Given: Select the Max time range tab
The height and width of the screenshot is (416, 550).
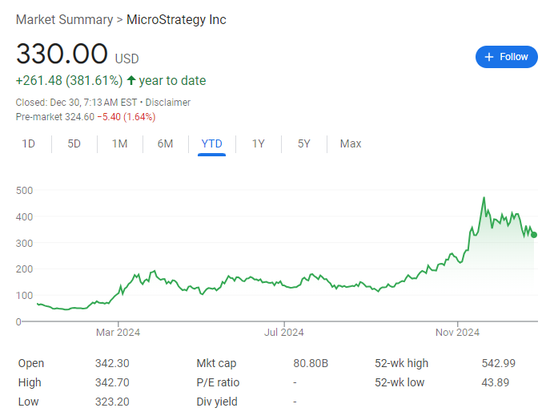Looking at the screenshot, I should pyautogui.click(x=350, y=144).
